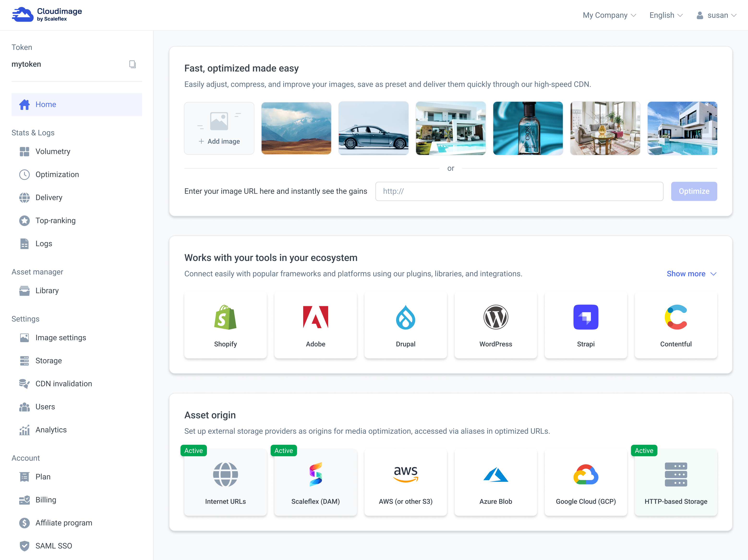Click the Active badge on HTTP-based Storage
The image size is (748, 560).
[644, 451]
